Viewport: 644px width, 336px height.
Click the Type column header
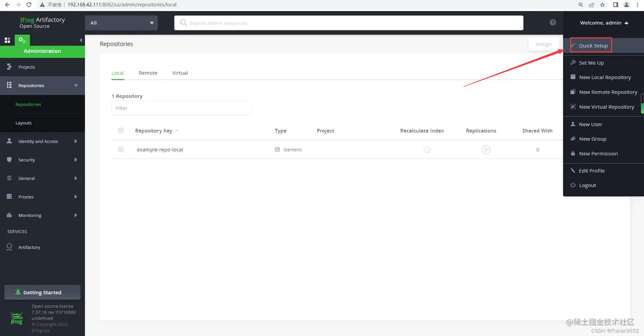coord(281,130)
